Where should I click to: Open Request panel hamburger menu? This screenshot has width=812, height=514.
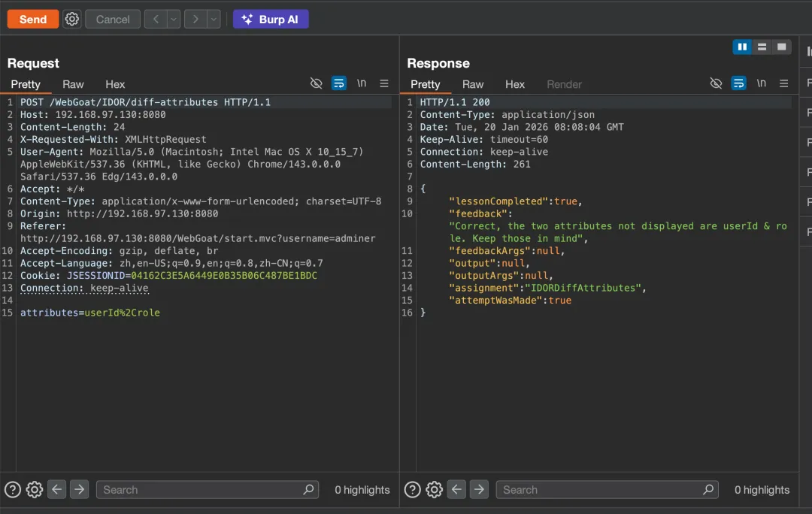click(383, 83)
